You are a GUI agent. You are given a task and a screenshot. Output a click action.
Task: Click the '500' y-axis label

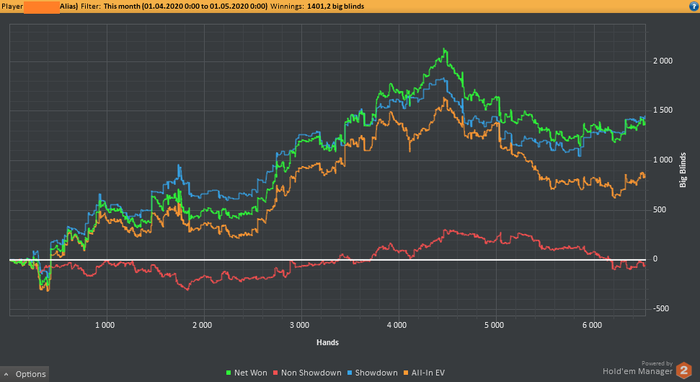pyautogui.click(x=659, y=209)
